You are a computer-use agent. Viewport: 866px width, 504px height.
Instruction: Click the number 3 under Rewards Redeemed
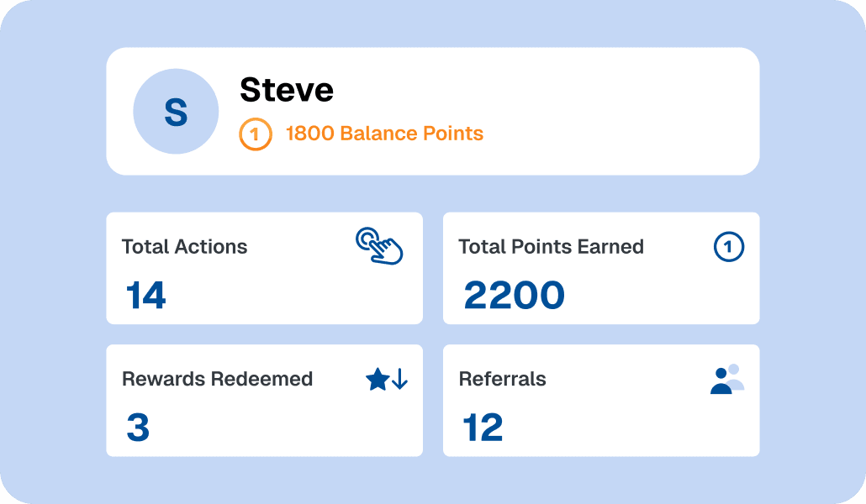138,428
